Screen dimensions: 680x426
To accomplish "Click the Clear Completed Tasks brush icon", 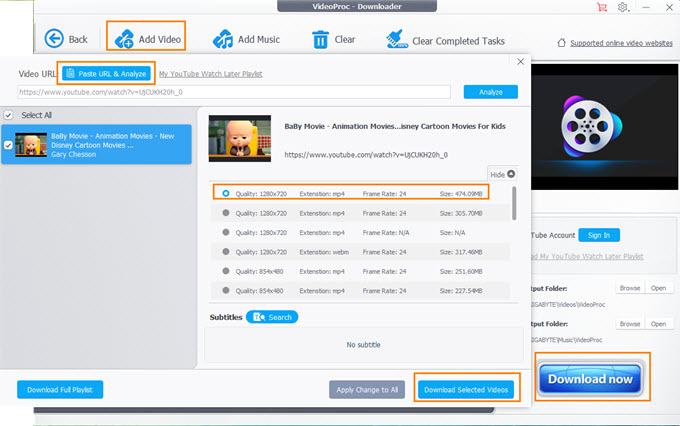I will (396, 39).
